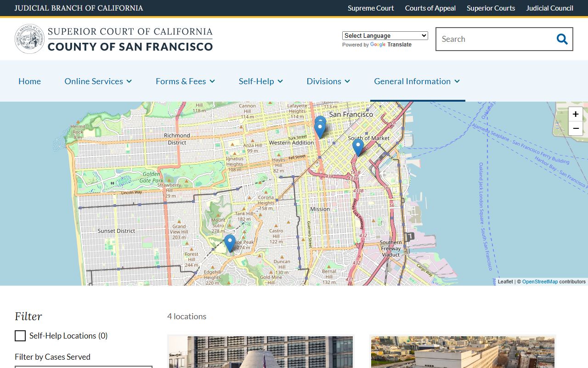This screenshot has width=588, height=368.
Task: Open the Supreme Court link
Action: (371, 8)
